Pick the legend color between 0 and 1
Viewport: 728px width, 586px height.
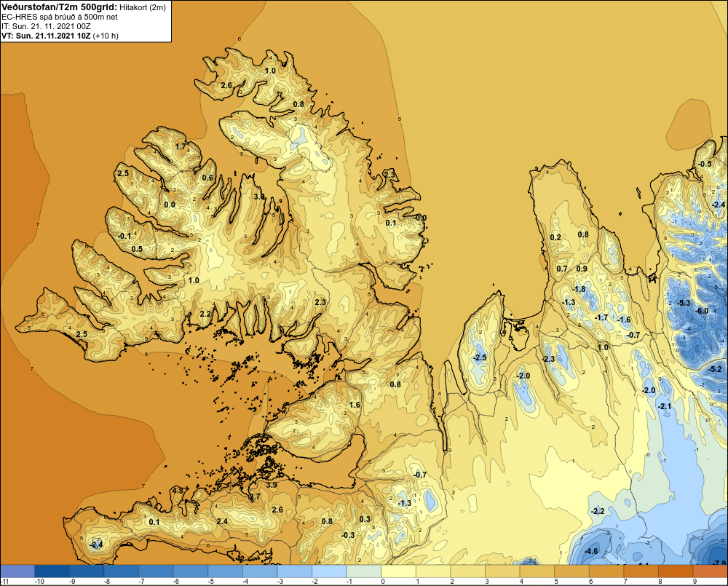399,571
